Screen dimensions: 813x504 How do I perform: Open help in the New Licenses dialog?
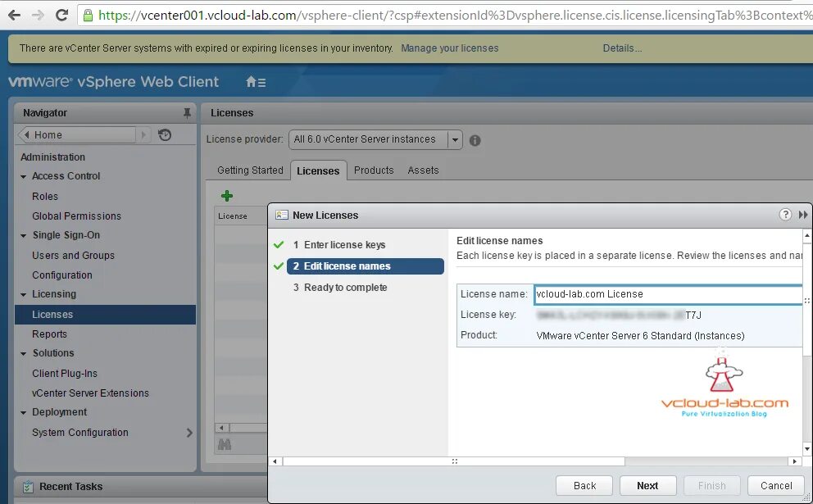pyautogui.click(x=785, y=215)
